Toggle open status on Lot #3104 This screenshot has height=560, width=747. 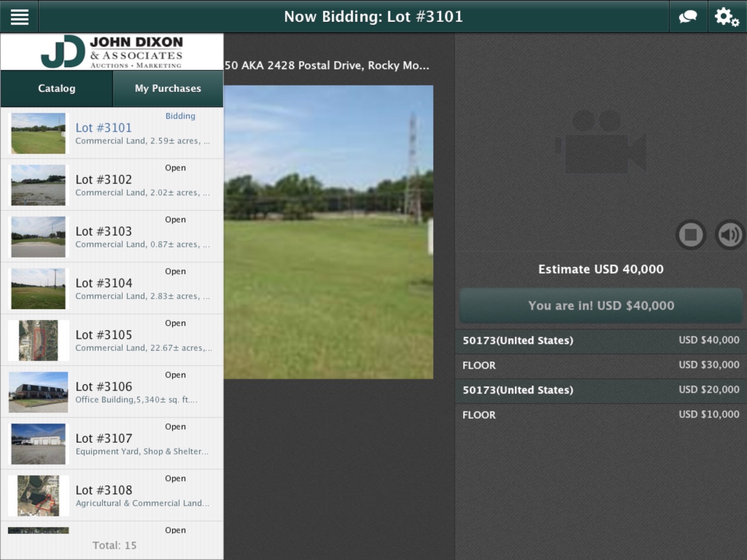click(x=175, y=271)
